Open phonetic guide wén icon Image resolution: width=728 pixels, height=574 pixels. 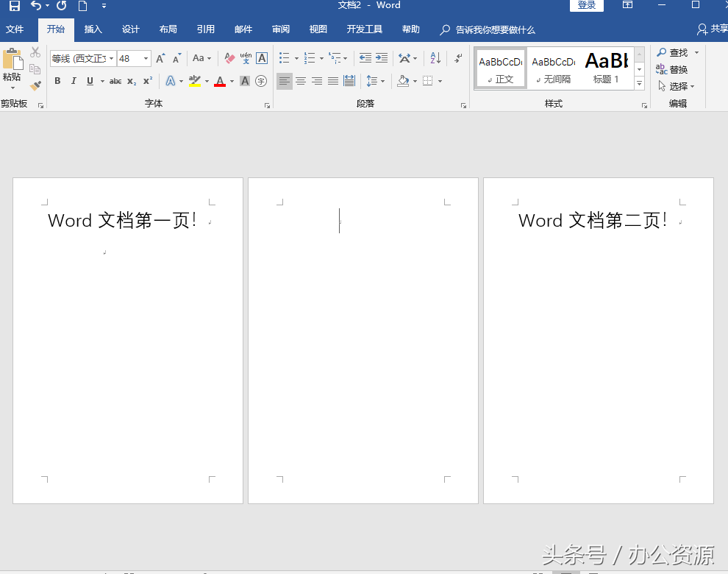coord(246,58)
